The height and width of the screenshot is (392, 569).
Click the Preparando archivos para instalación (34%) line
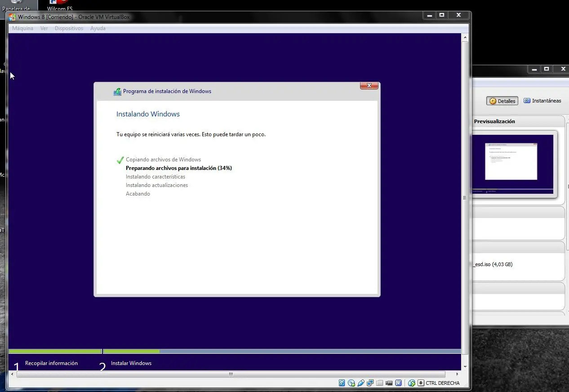click(179, 168)
